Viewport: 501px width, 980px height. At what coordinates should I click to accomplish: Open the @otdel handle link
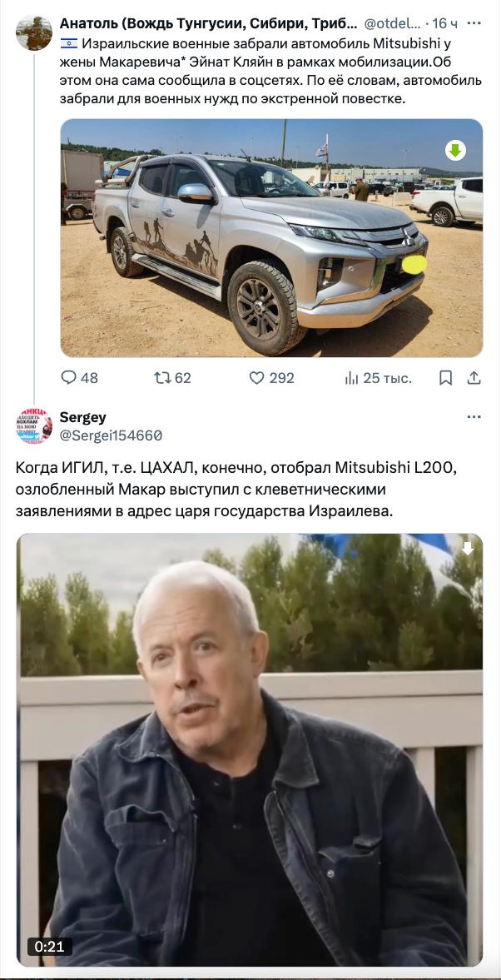pyautogui.click(x=392, y=24)
